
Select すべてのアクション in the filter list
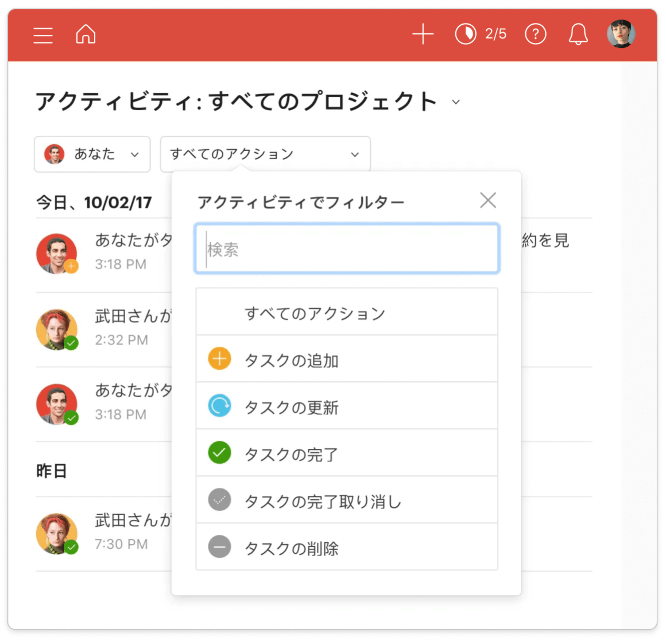coord(347,312)
